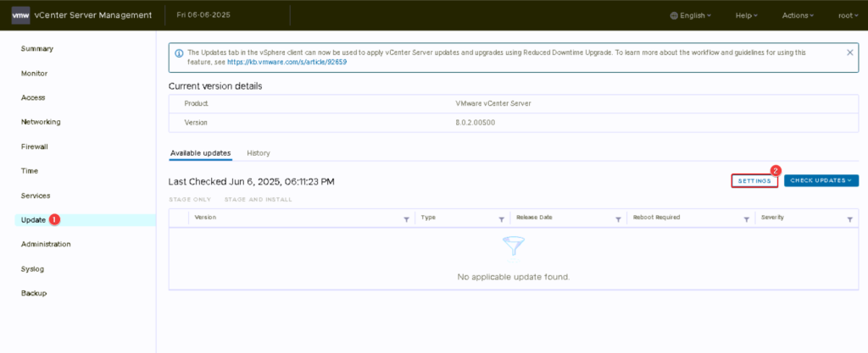Click the Severity column filter icon
Screen dimensions: 868x353
click(850, 218)
